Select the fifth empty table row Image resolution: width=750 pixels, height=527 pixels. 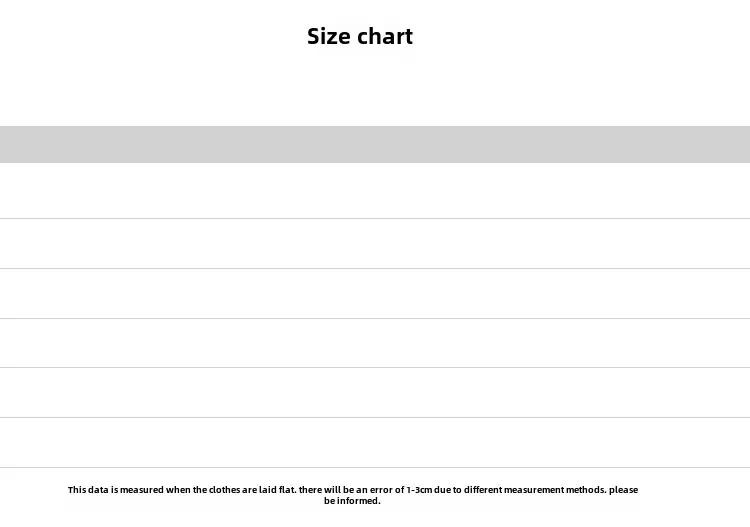(x=375, y=393)
